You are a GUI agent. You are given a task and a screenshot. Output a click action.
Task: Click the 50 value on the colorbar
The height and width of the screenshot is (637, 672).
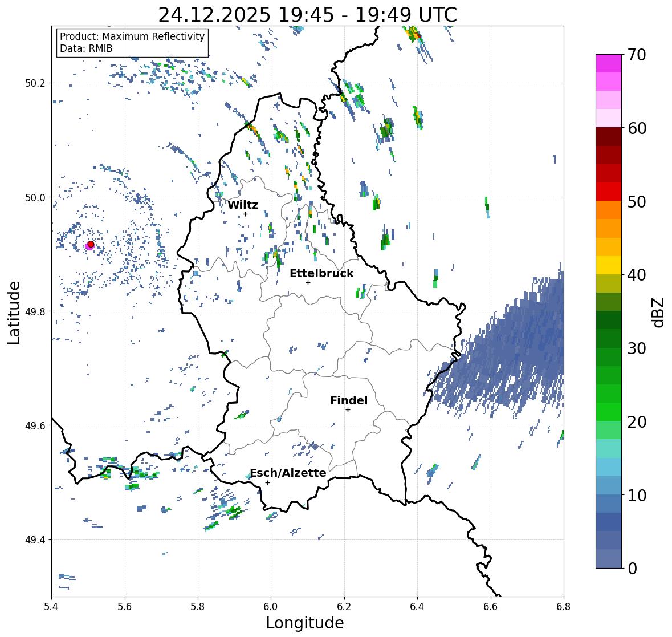click(x=637, y=201)
